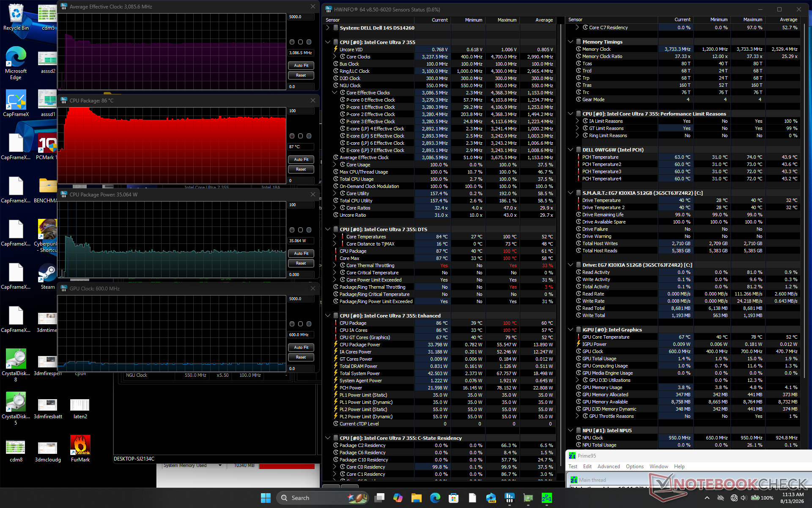Click Reset in Average Effective Clock graph
This screenshot has height=508, width=812.
(301, 75)
